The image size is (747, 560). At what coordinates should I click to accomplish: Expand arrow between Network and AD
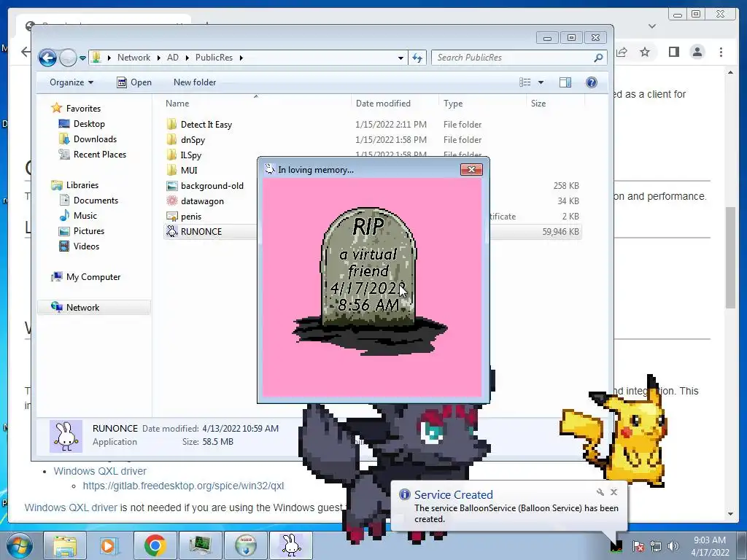158,58
